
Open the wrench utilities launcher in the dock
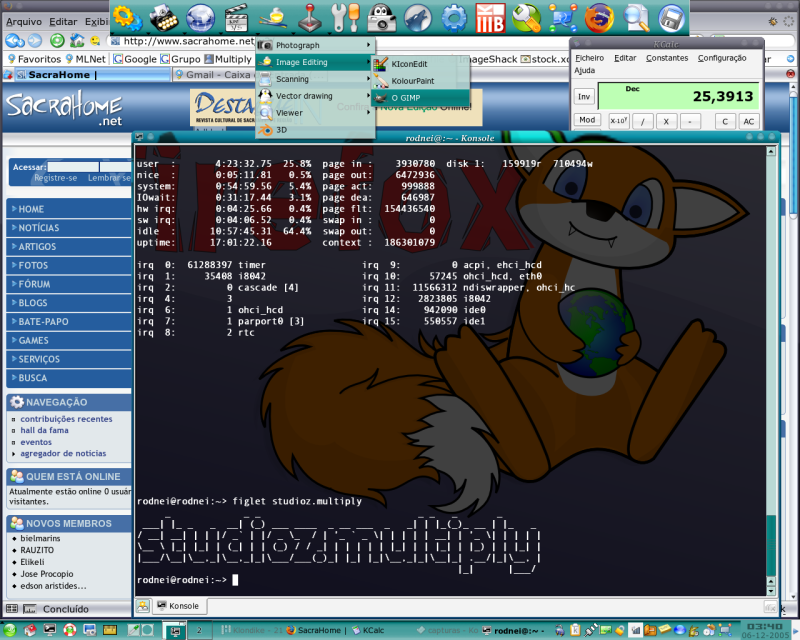click(345, 18)
